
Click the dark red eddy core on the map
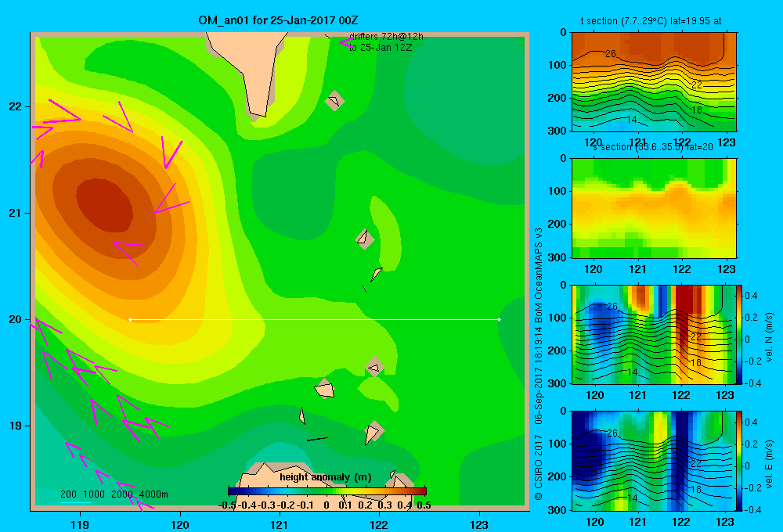105,205
